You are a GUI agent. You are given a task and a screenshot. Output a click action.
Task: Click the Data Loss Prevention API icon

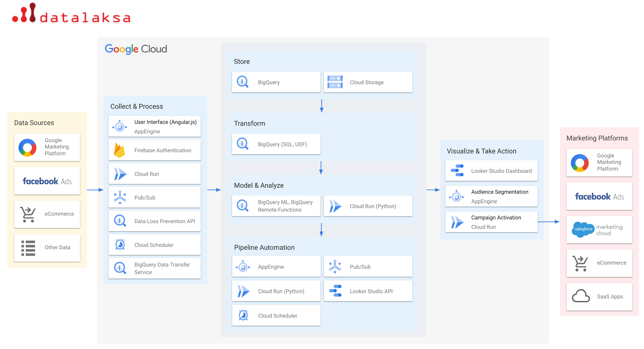coord(120,221)
